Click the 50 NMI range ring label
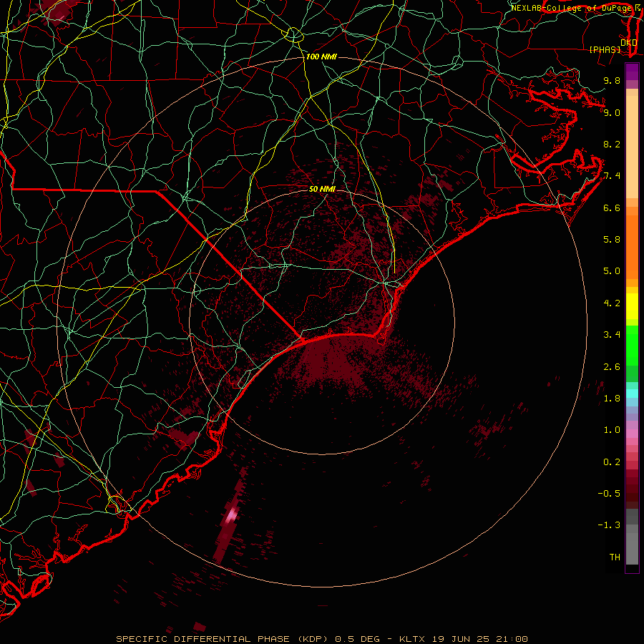Screen dimensions: 644x644 tap(322, 189)
